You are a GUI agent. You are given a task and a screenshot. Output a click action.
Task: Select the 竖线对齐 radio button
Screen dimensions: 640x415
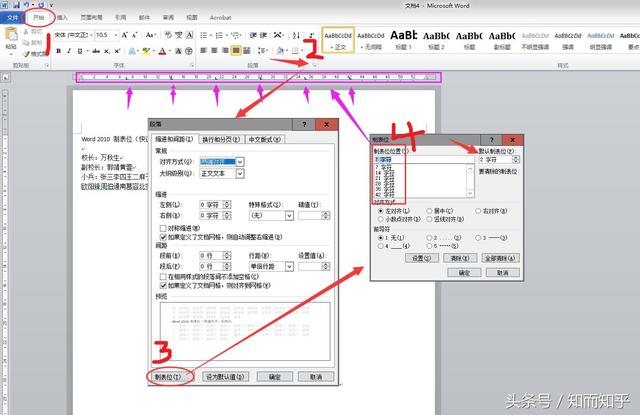429,219
